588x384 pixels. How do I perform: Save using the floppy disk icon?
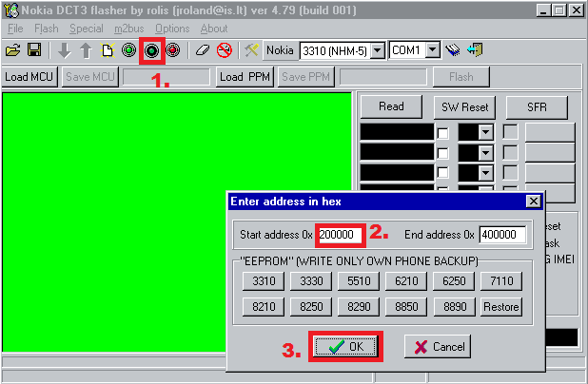point(34,50)
